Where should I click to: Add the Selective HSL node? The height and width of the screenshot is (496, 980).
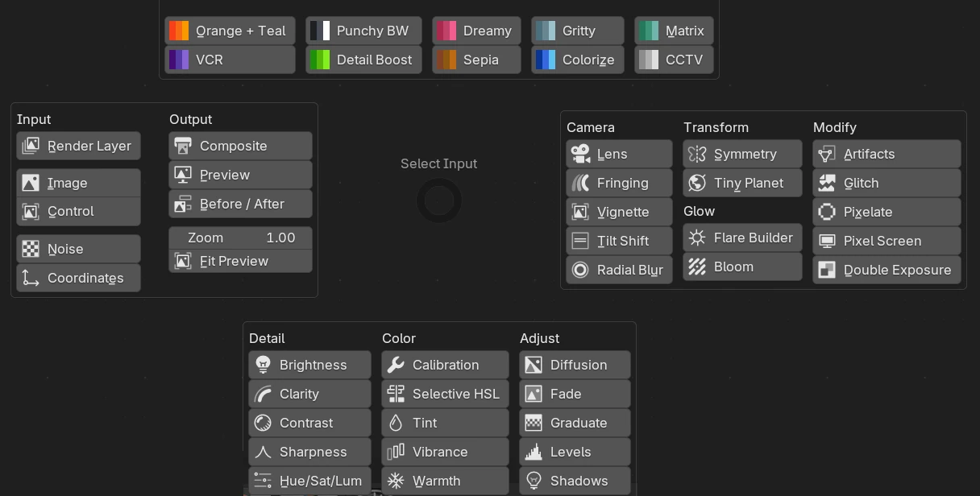445,394
